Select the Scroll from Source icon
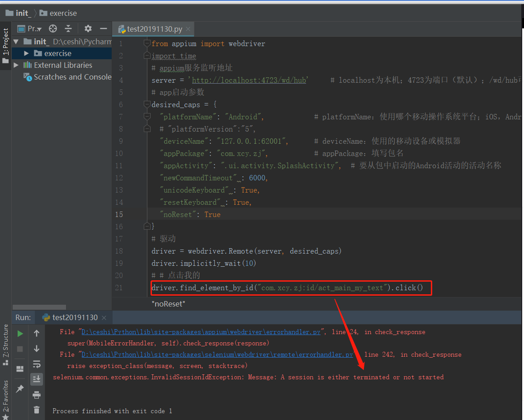Screen dimensions: 524x420 pos(53,28)
